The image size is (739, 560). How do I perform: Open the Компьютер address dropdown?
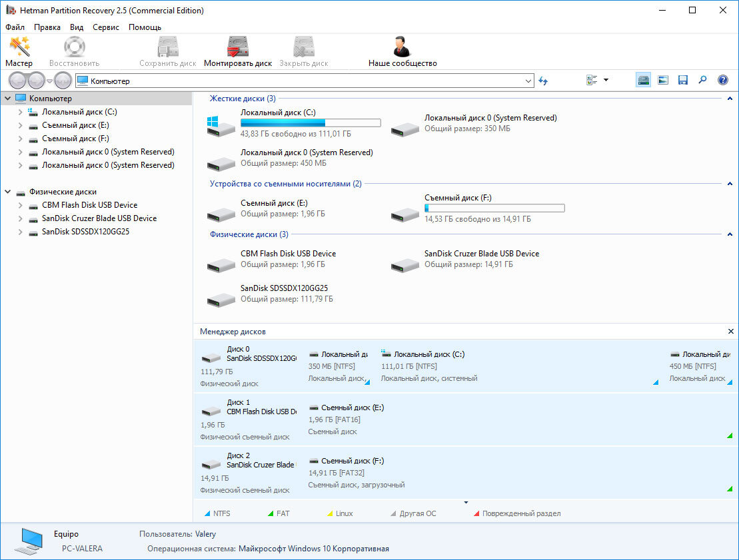[528, 81]
